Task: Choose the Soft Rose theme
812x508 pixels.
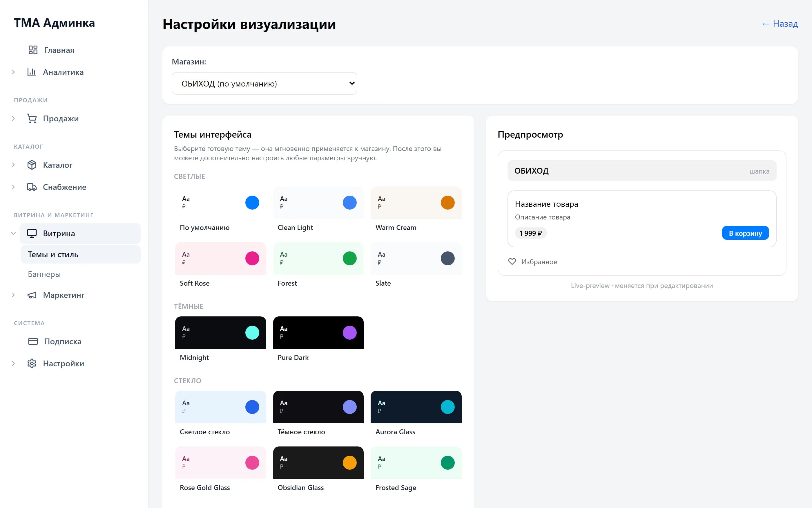Action: click(220, 266)
